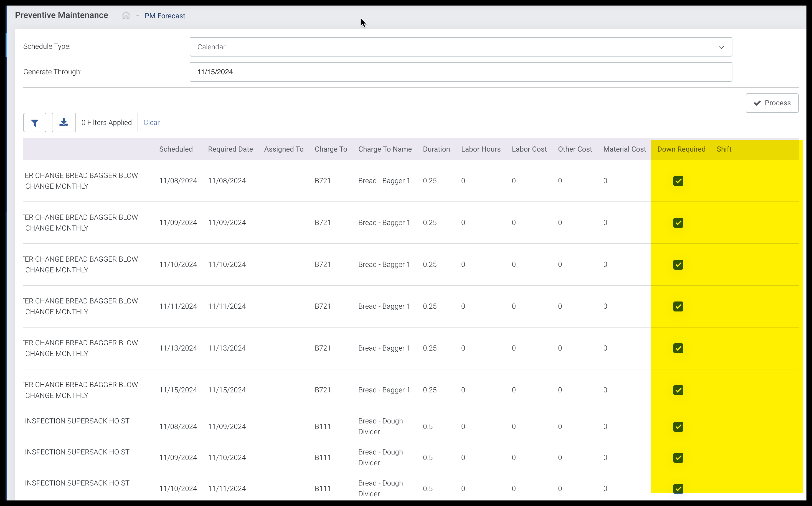Toggle Down Required checkbox for 11/10/2024 Bagger row

(x=678, y=265)
